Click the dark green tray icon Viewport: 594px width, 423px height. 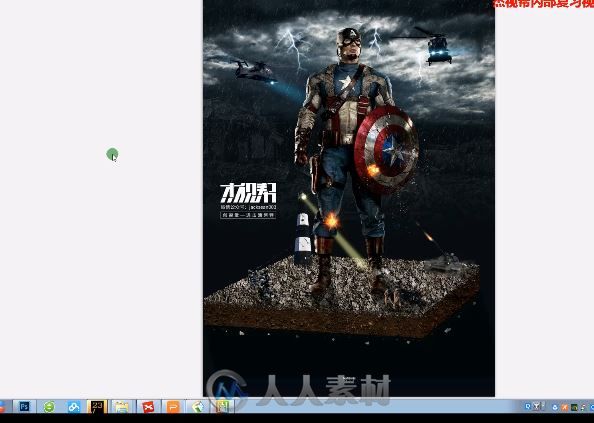tap(574, 407)
